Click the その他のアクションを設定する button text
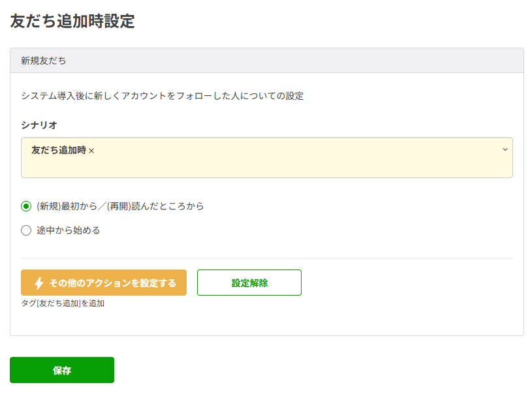Image resolution: width=532 pixels, height=417 pixels. (x=112, y=283)
